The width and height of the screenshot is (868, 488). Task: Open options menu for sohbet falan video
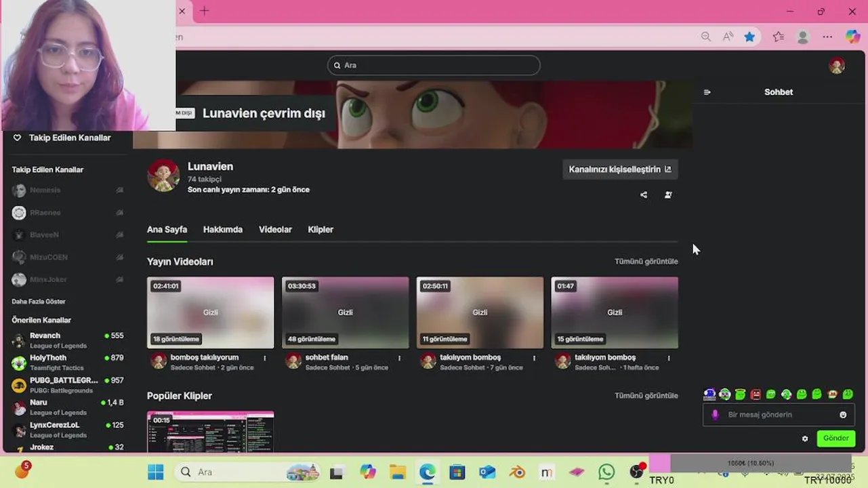point(399,358)
